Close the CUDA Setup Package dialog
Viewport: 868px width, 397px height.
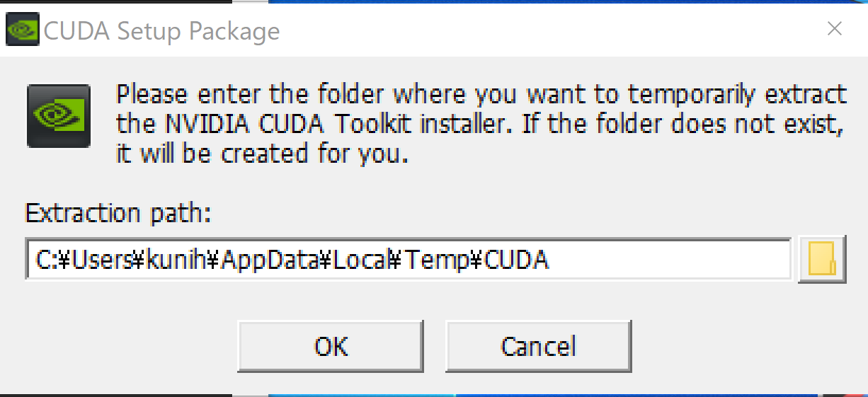point(835,29)
